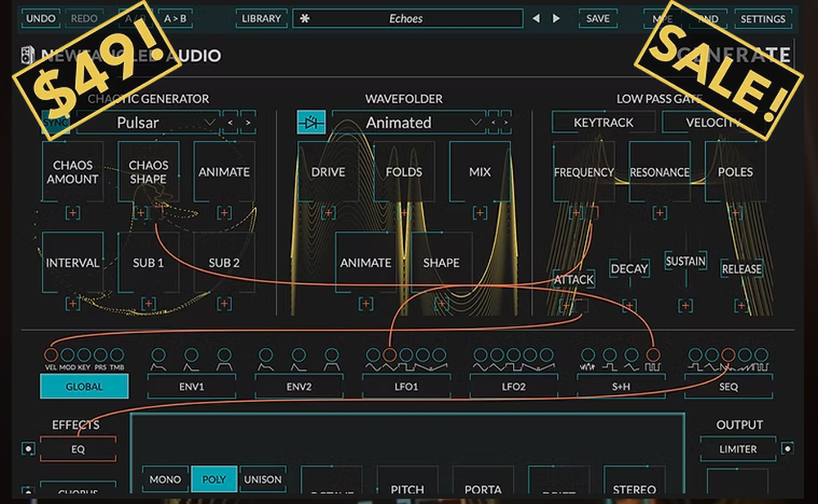
Task: Toggle the LIMITER power button
Action: coord(787,448)
